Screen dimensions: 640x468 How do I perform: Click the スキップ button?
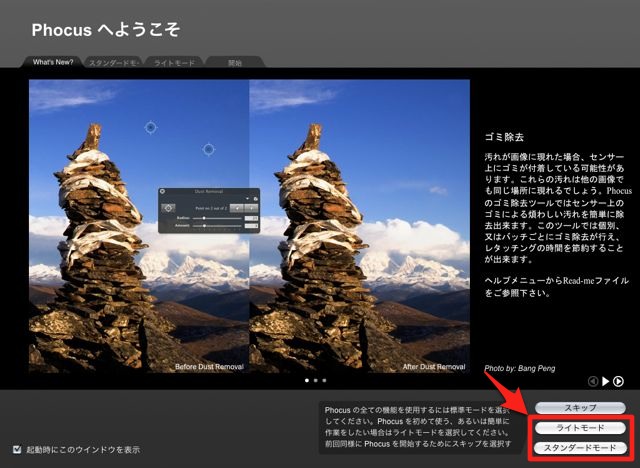tap(580, 408)
